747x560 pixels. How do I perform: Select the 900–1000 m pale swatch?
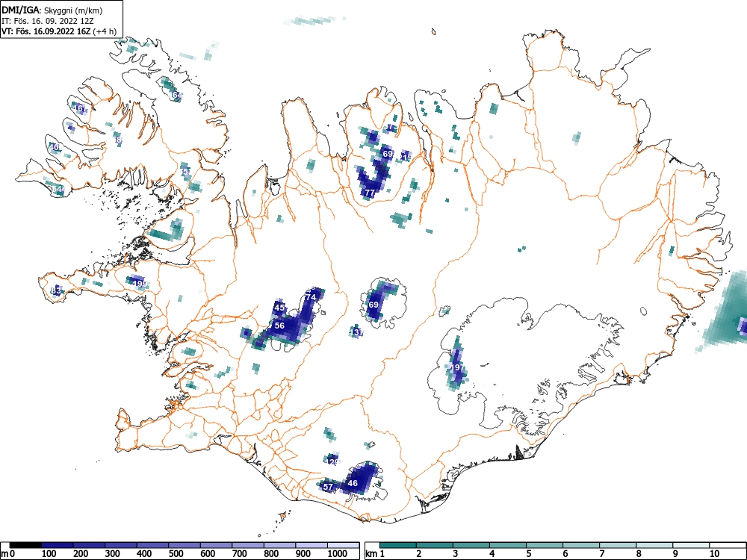[311, 545]
